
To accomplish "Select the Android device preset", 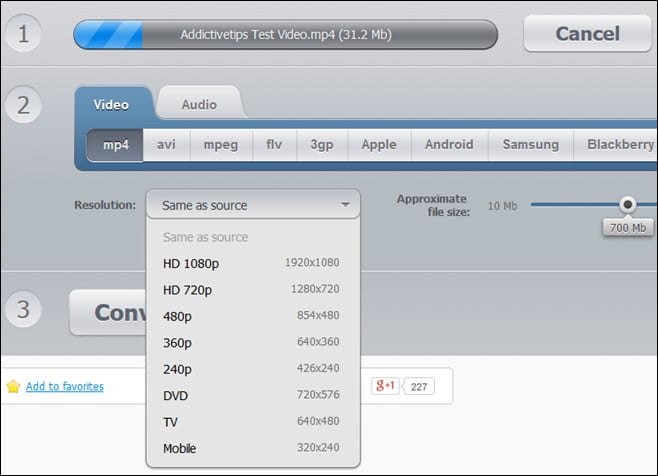I will tap(449, 144).
